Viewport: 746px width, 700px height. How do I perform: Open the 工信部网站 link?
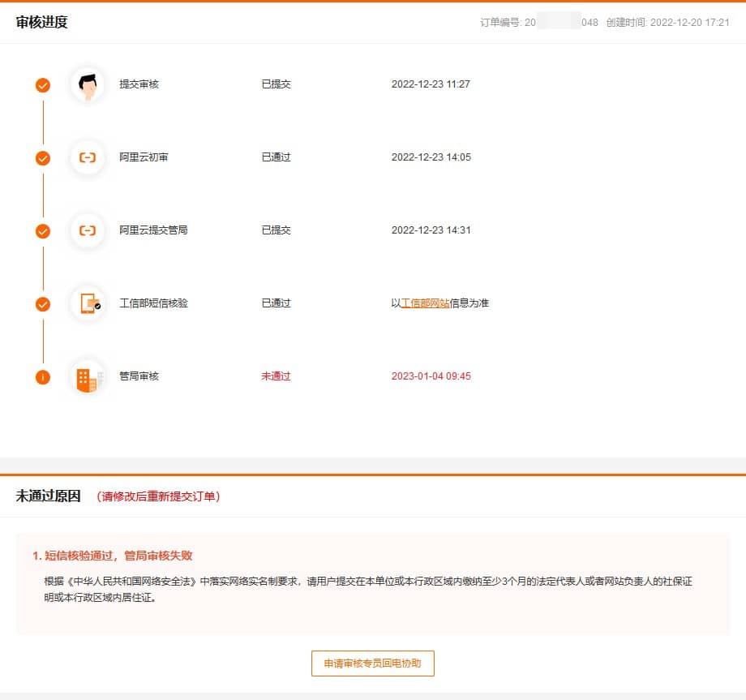(x=425, y=303)
